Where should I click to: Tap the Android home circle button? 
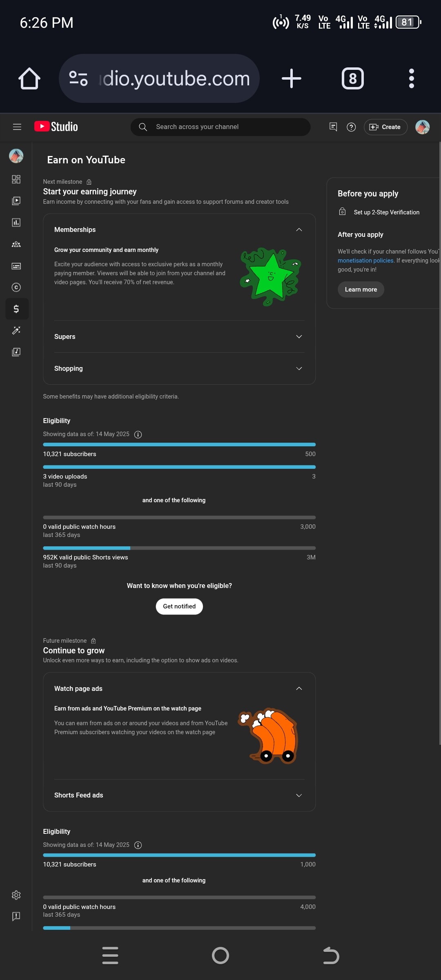coord(220,955)
